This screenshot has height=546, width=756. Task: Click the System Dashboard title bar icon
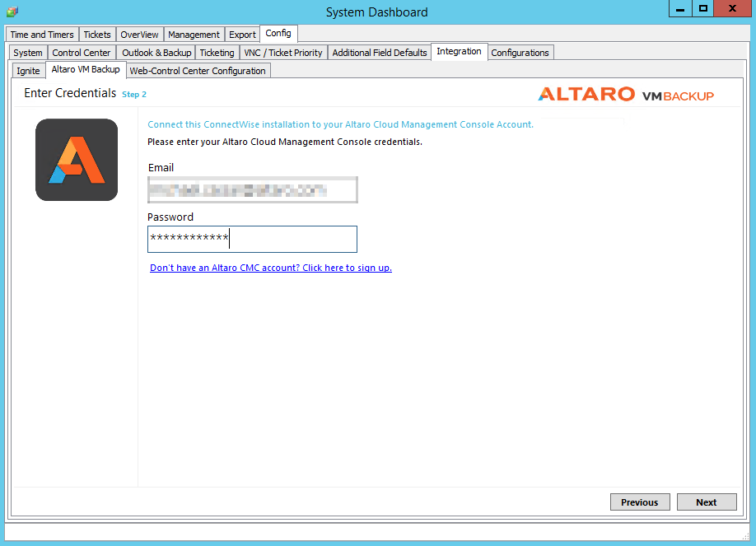(12, 12)
